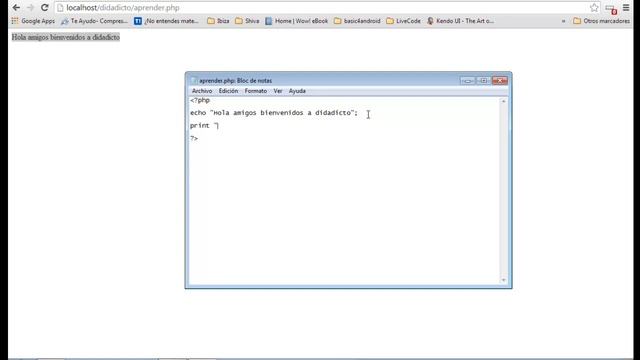Open the Google Apps shortcut

33,21
